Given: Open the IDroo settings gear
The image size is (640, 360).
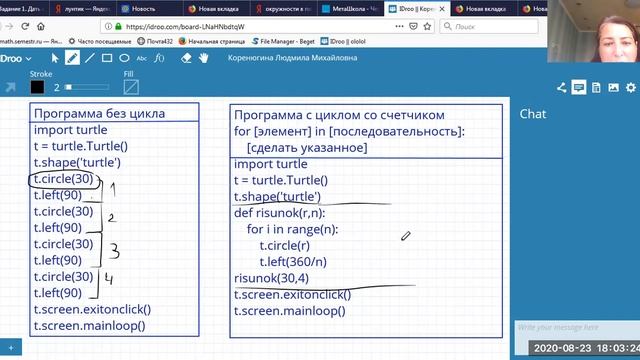Looking at the screenshot, I should [x=631, y=87].
